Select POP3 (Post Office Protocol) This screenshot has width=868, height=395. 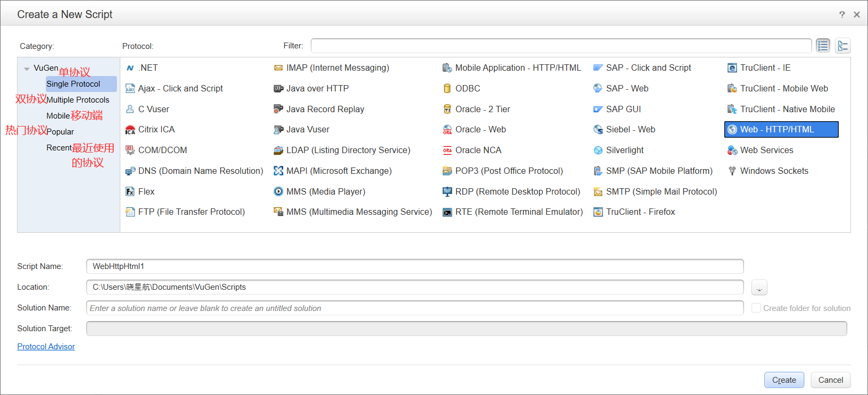point(503,171)
